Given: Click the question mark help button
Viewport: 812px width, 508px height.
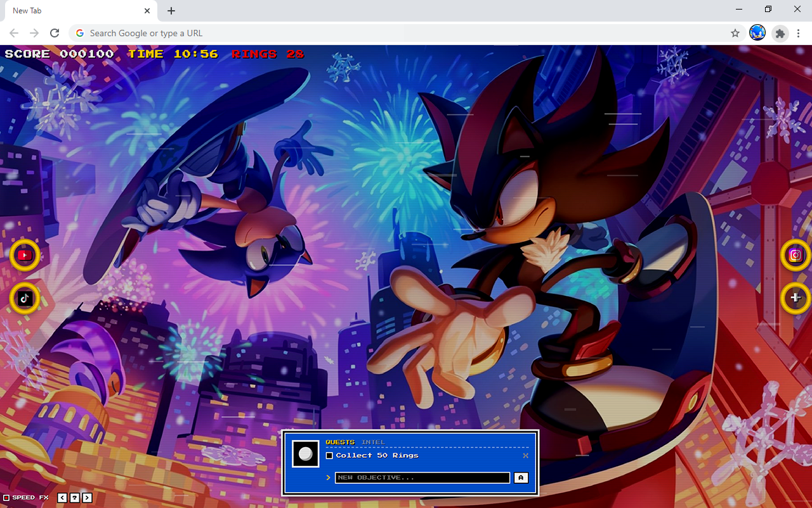Looking at the screenshot, I should click(75, 498).
